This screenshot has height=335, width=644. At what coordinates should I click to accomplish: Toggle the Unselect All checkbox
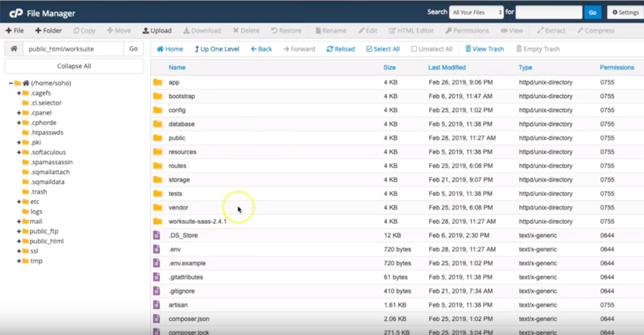(x=414, y=49)
